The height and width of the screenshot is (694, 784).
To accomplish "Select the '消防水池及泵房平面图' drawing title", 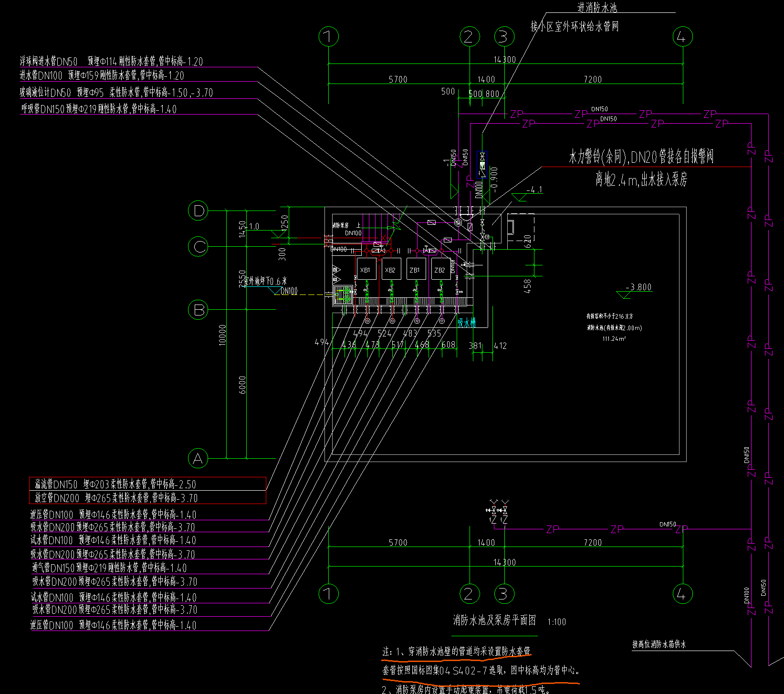I will coord(494,620).
